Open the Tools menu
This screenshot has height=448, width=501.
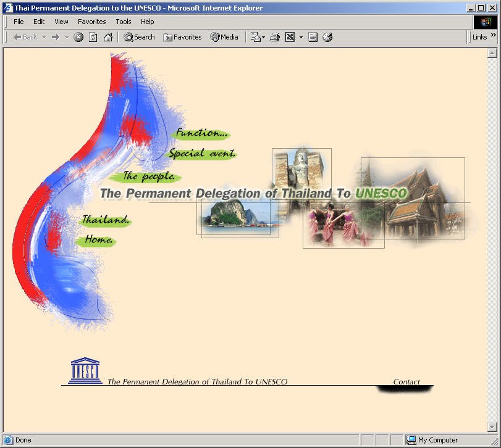(124, 22)
